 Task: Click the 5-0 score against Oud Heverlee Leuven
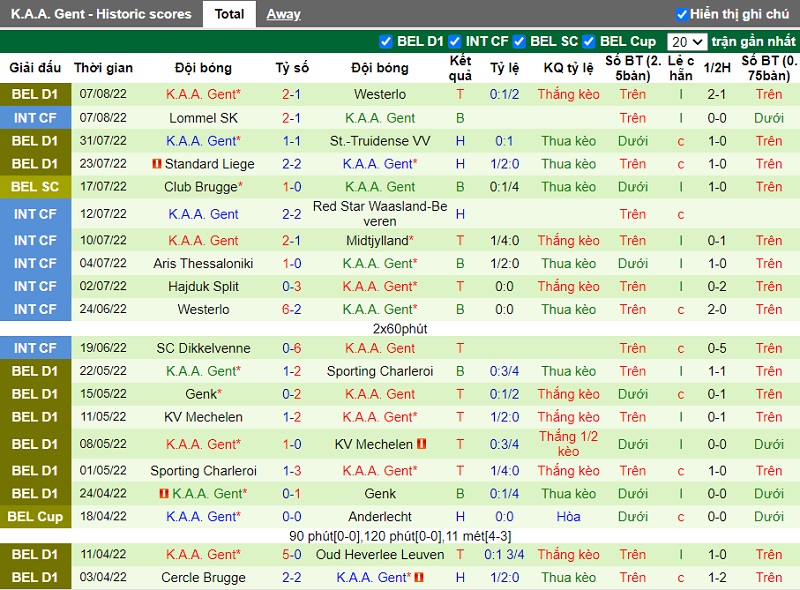tap(292, 555)
